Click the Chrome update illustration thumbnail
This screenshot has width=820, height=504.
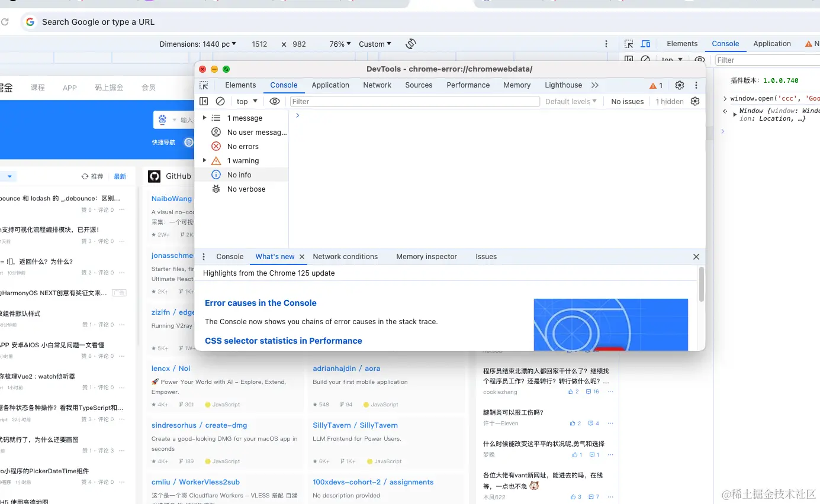tap(610, 324)
